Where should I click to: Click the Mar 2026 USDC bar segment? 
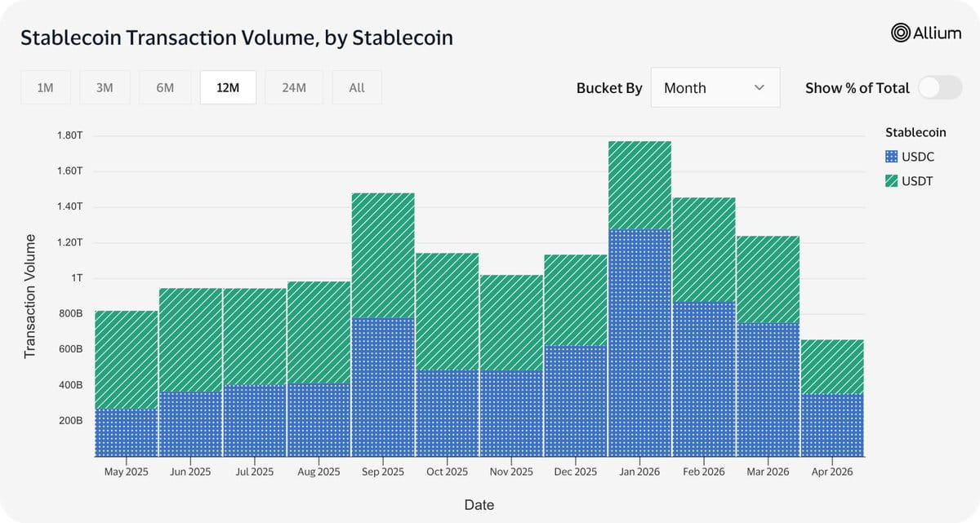(768, 389)
